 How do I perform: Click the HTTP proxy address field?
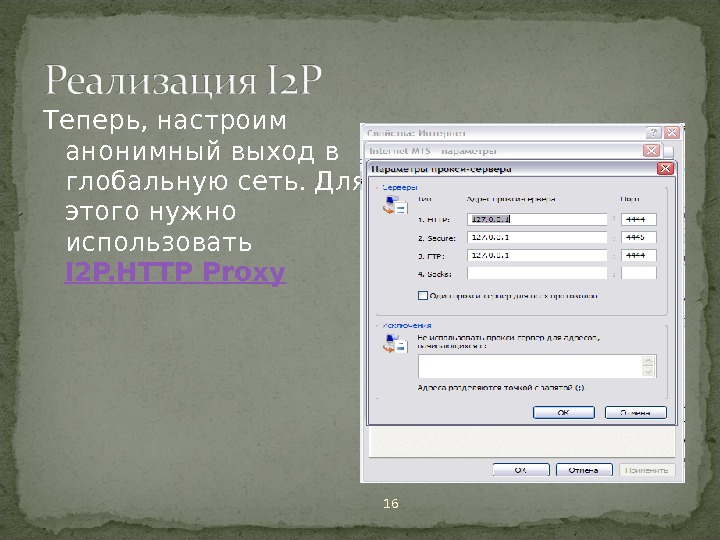(x=537, y=219)
